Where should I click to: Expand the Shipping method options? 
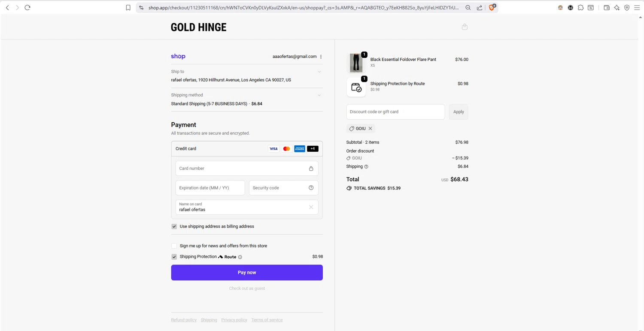click(x=319, y=95)
